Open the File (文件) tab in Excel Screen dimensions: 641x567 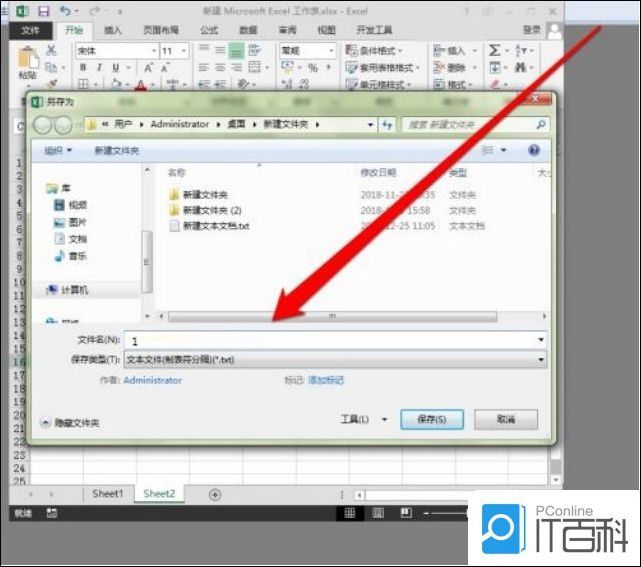31,30
